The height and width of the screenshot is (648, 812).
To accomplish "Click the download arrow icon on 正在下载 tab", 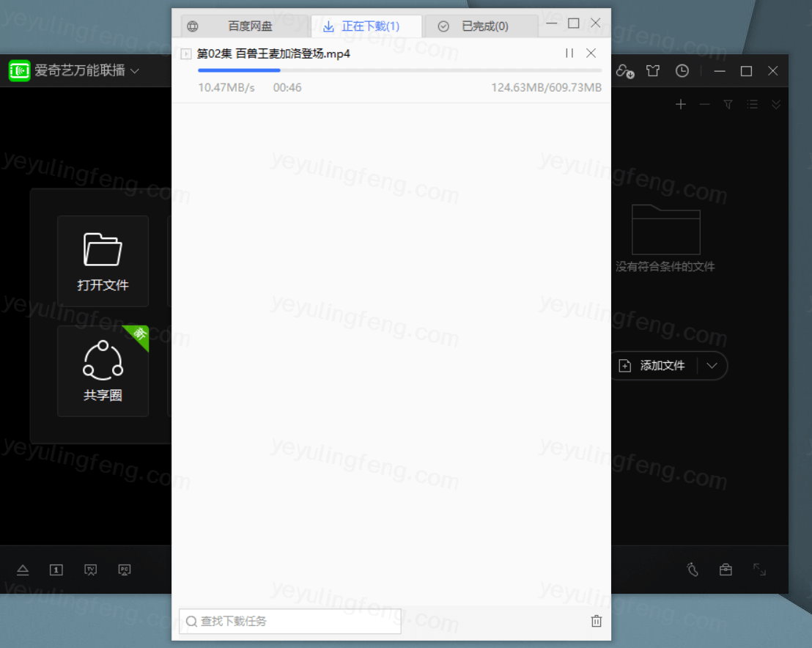I will point(328,26).
